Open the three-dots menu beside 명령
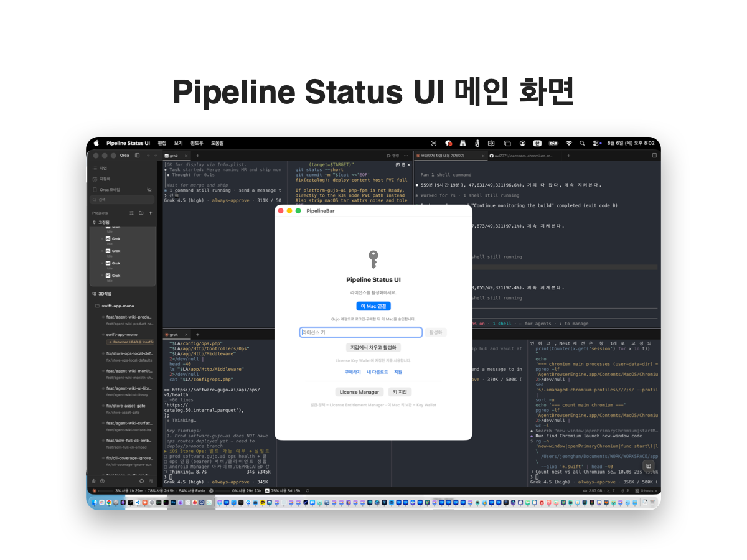The width and height of the screenshot is (747, 560). 406,155
